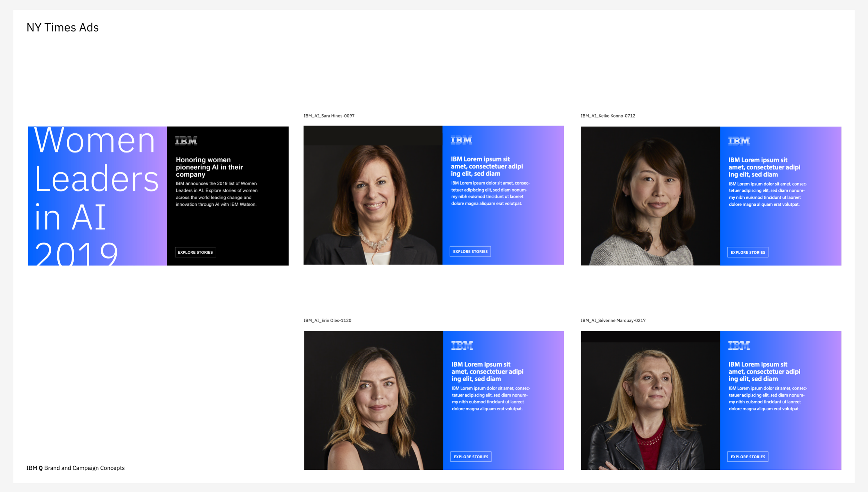Click the IBM logo in Sara Hines ad

click(461, 140)
